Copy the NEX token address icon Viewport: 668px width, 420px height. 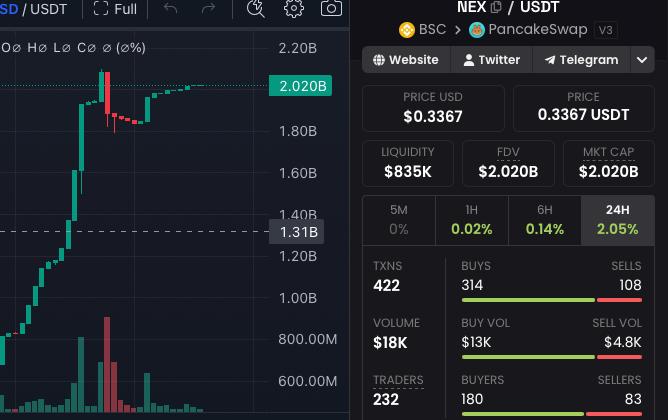pyautogui.click(x=496, y=7)
